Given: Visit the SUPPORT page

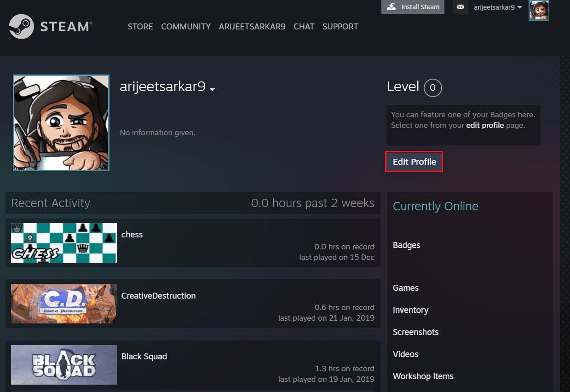Looking at the screenshot, I should (340, 27).
